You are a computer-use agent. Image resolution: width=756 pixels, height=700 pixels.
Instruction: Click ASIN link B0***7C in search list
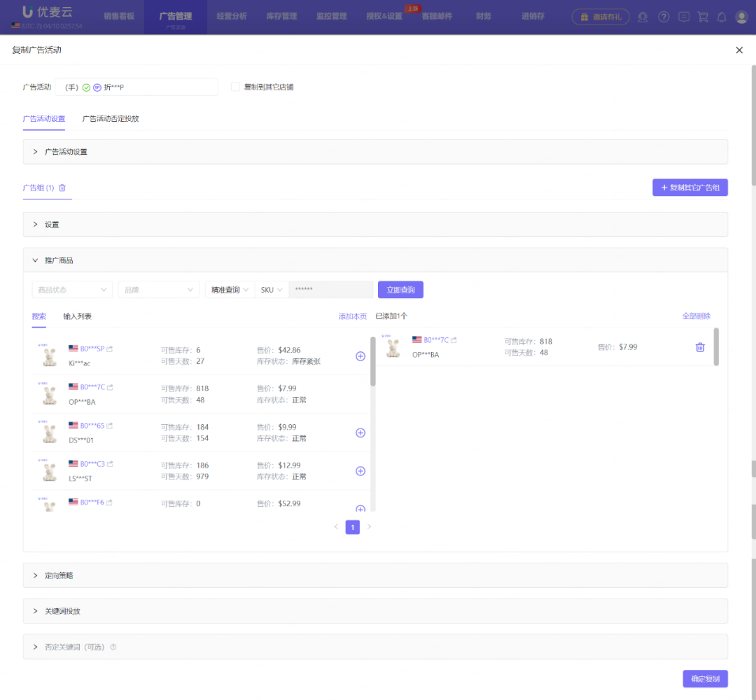(x=92, y=387)
